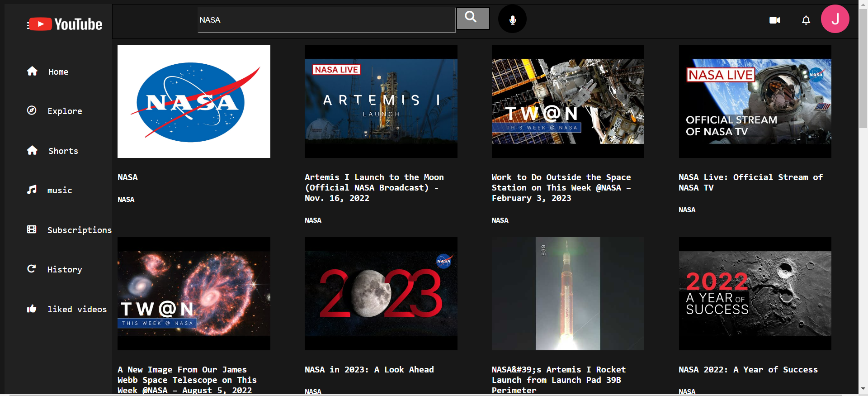Image resolution: width=868 pixels, height=396 pixels.
Task: Click the Home sidebar icon
Action: (x=32, y=71)
